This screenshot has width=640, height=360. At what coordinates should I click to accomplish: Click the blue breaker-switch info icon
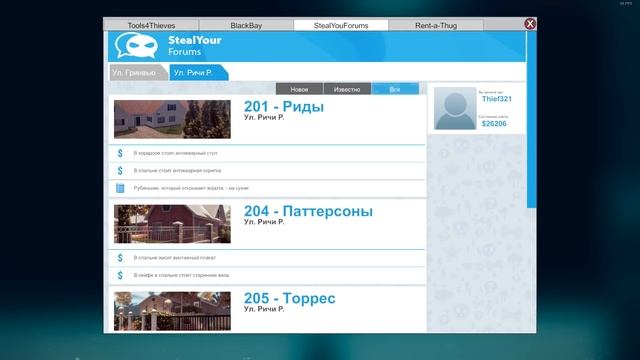(120, 188)
